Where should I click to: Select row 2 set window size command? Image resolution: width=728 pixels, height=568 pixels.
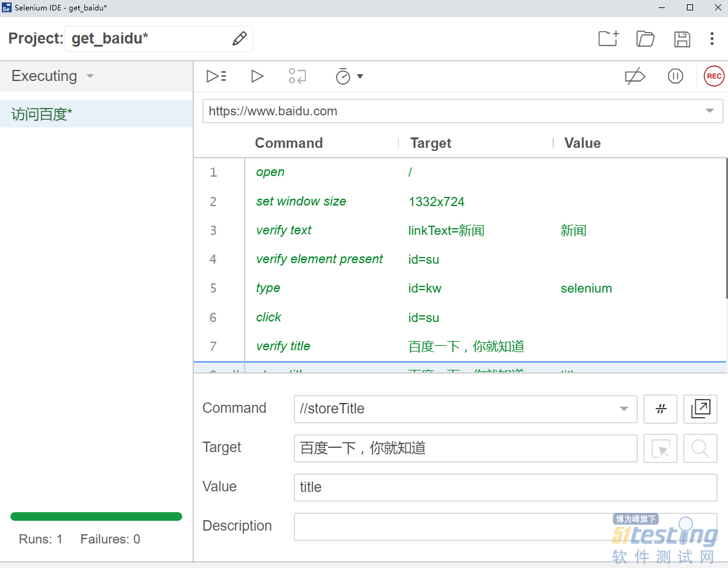[460, 201]
